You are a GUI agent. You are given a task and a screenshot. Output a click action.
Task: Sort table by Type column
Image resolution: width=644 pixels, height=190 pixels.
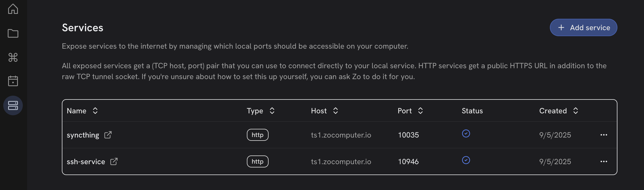pos(272,111)
